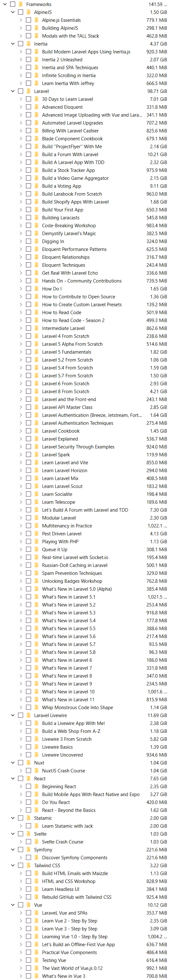This screenshot has height=980, width=170.
Task: Click the folder icon for Laravel 8 From Scratch
Action: tap(37, 392)
